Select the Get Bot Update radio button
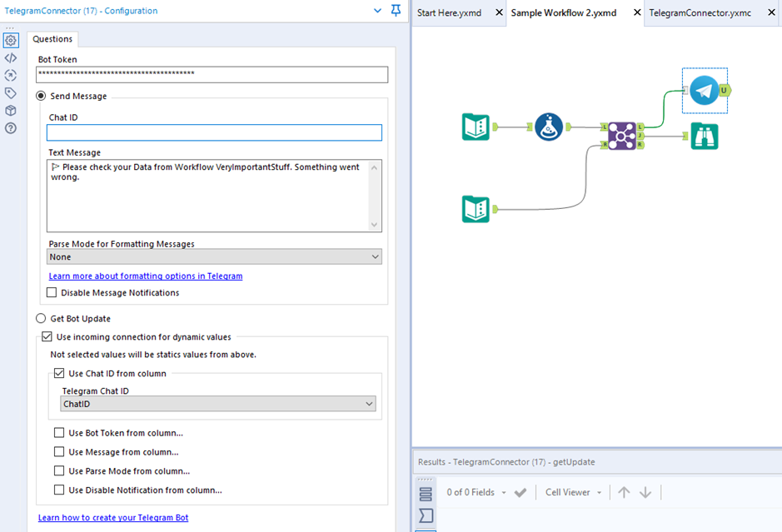Screen dimensions: 782x532 41,318
